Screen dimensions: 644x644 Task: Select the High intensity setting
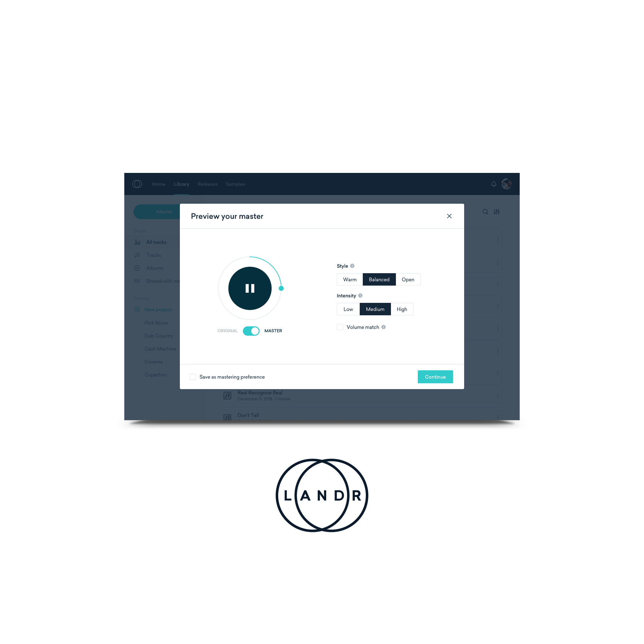[x=403, y=308]
